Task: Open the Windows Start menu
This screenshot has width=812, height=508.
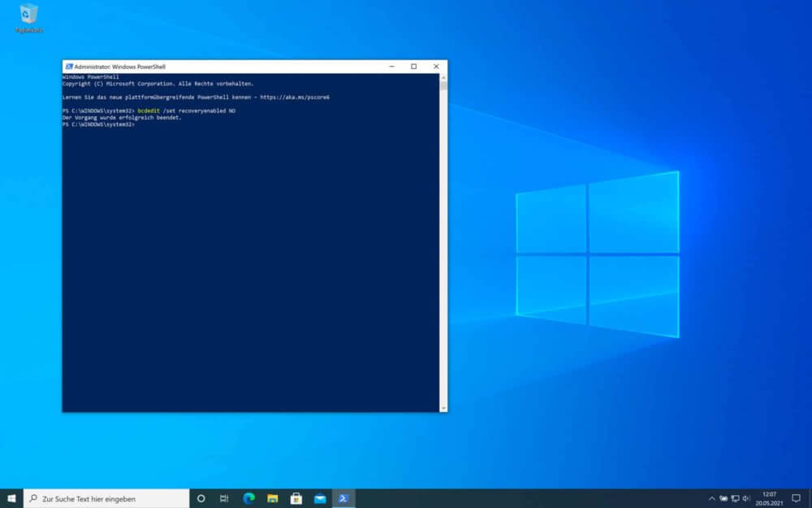Action: pos(11,499)
